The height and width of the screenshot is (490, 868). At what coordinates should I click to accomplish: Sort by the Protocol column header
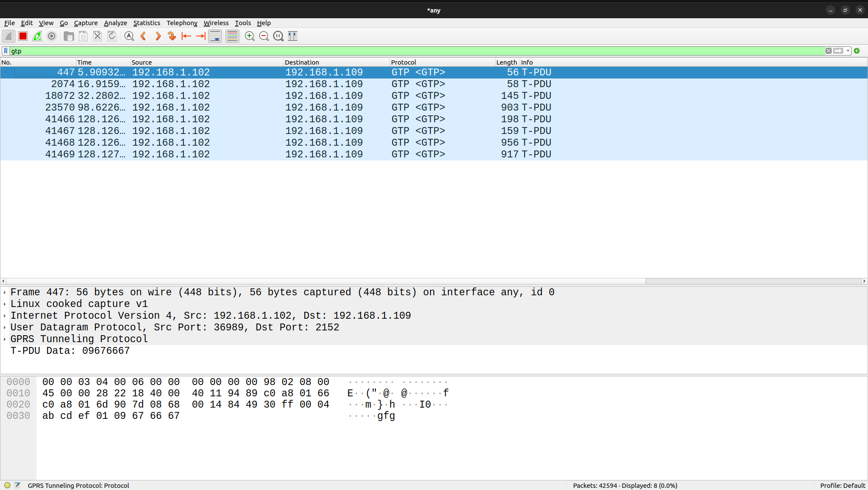tap(442, 62)
